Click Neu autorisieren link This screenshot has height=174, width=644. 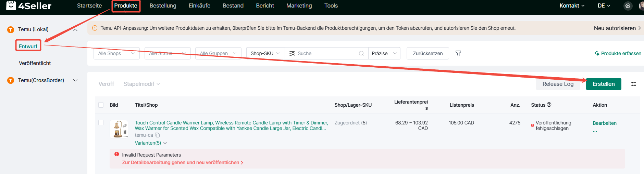tap(617, 28)
